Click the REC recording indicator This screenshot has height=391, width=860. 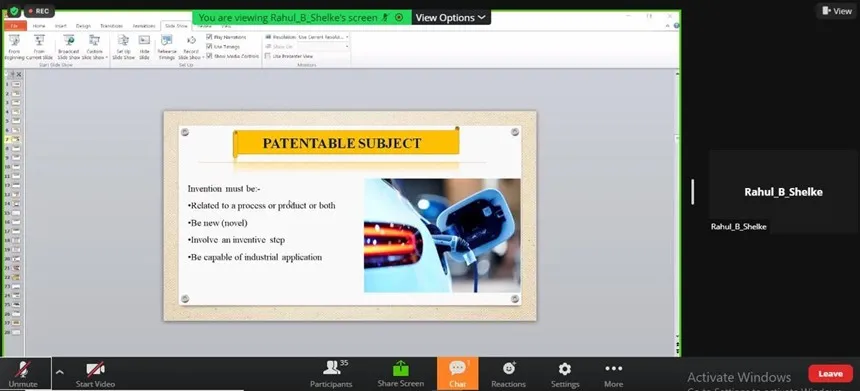pyautogui.click(x=39, y=11)
